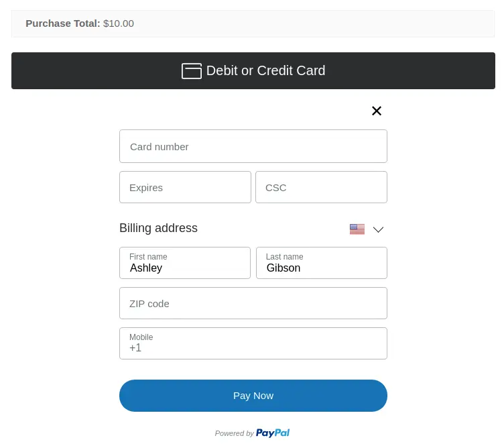504x448 pixels.
Task: Click the $10.00 purchase amount
Action: (119, 23)
